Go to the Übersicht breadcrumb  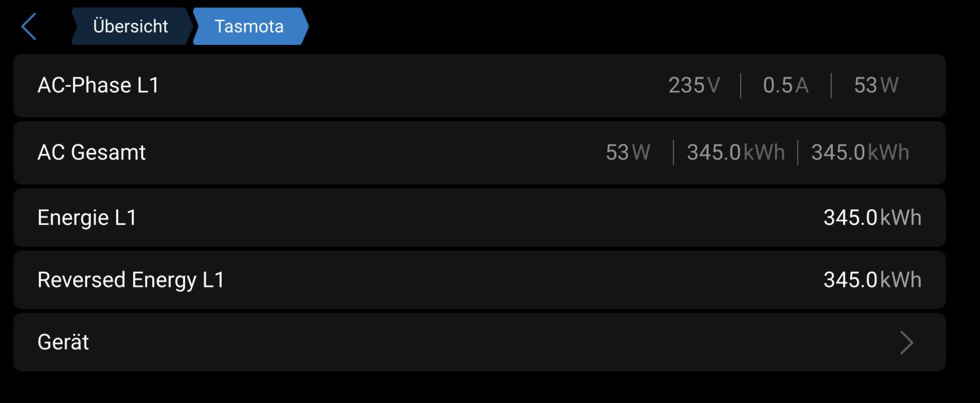point(130,26)
